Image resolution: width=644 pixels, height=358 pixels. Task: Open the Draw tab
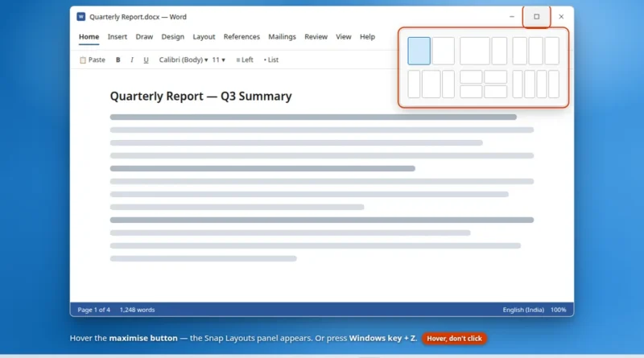pyautogui.click(x=144, y=37)
